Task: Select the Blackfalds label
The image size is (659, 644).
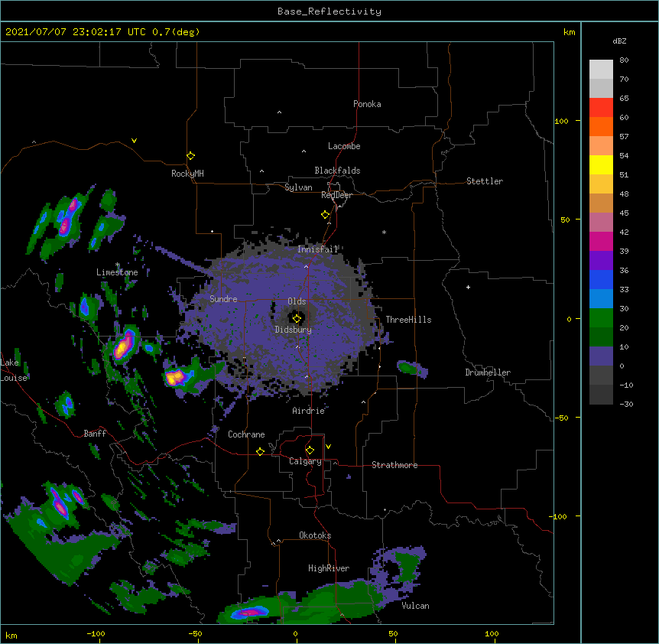Action: [337, 171]
